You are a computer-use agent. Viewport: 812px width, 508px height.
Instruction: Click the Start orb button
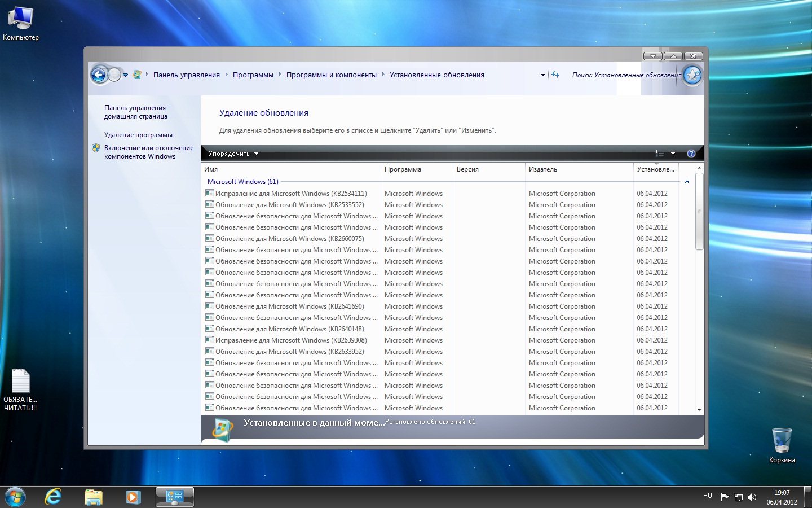point(15,497)
